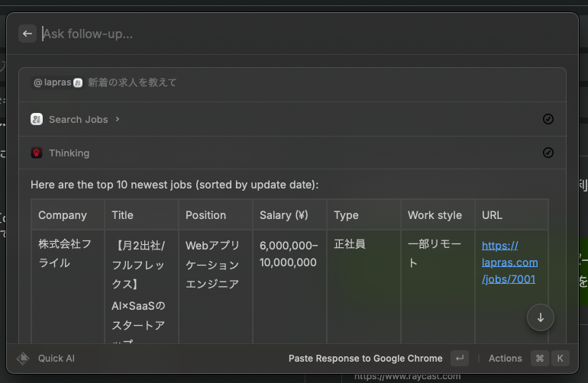Click the 'Here are the top 10 newest jobs' text
Viewport: 588px width, 383px height.
click(x=174, y=185)
